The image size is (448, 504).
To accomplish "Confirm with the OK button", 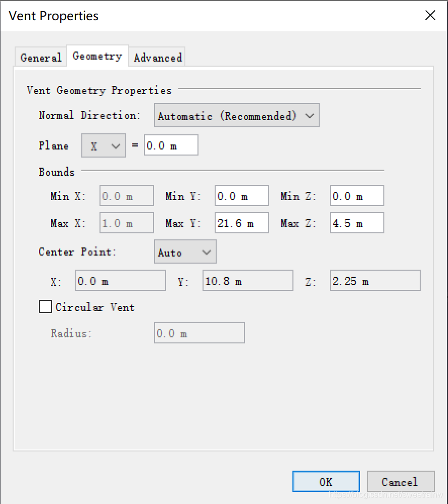I will click(x=326, y=481).
